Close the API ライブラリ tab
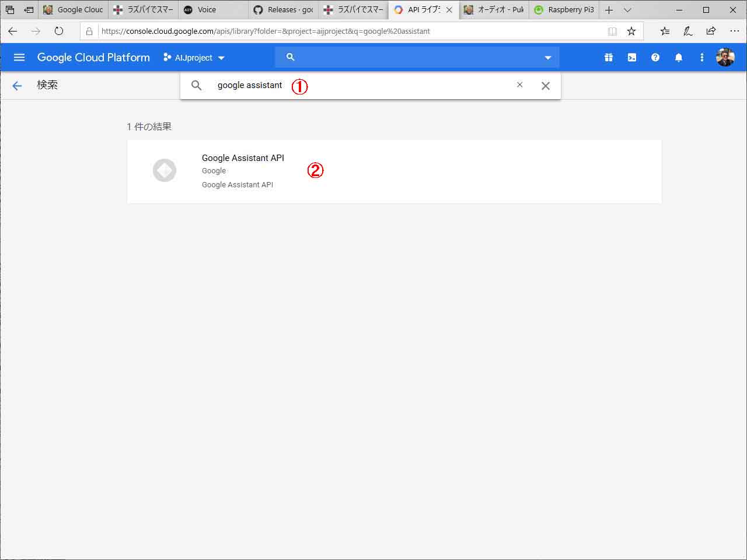The width and height of the screenshot is (747, 560). click(449, 10)
